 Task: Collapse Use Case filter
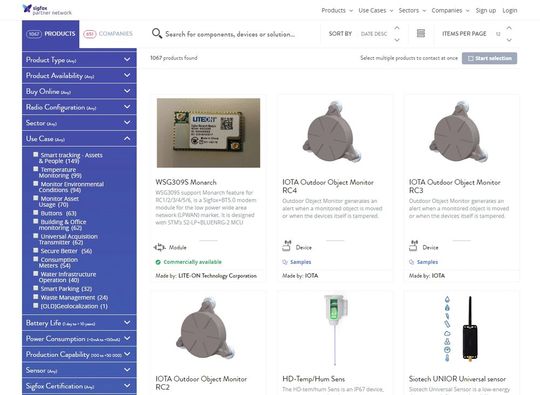(x=79, y=139)
